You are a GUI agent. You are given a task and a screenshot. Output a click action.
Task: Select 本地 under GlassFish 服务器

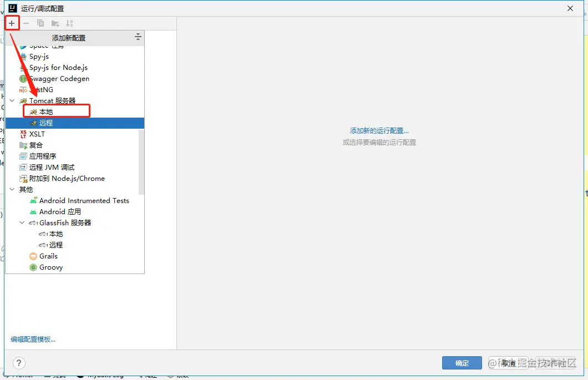pos(75,234)
